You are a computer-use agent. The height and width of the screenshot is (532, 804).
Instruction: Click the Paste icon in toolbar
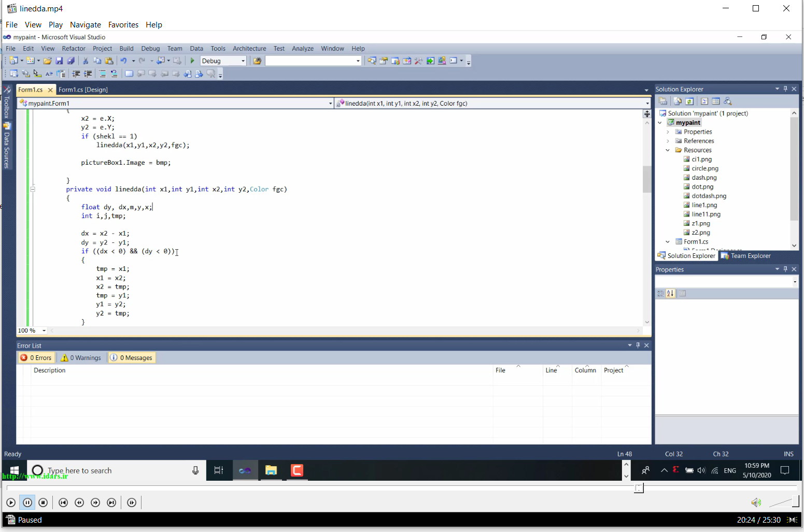108,61
